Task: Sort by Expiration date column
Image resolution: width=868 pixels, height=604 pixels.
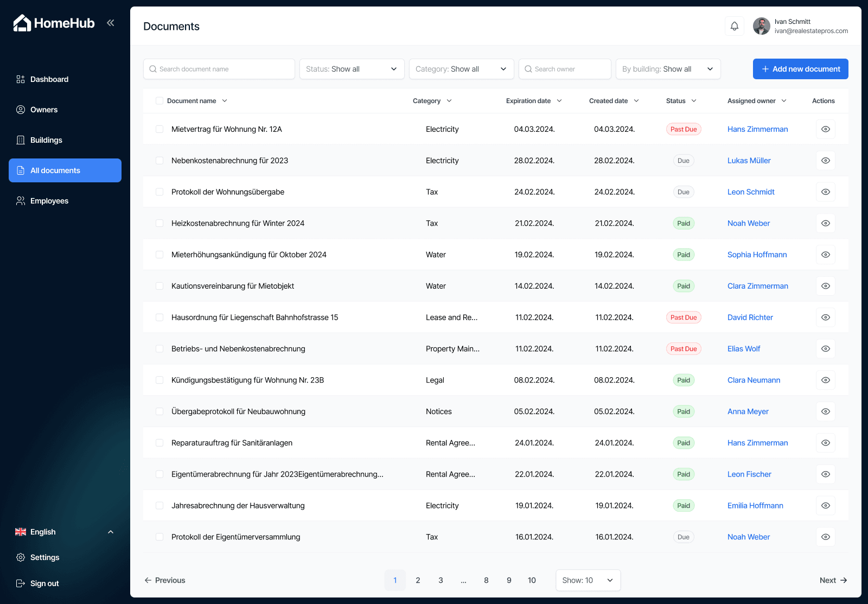Action: coord(534,101)
